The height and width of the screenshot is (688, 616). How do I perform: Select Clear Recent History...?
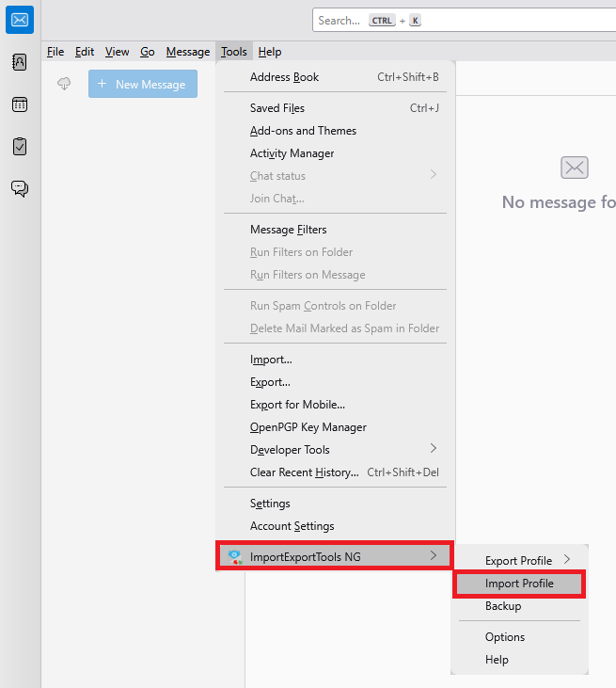(x=336, y=472)
